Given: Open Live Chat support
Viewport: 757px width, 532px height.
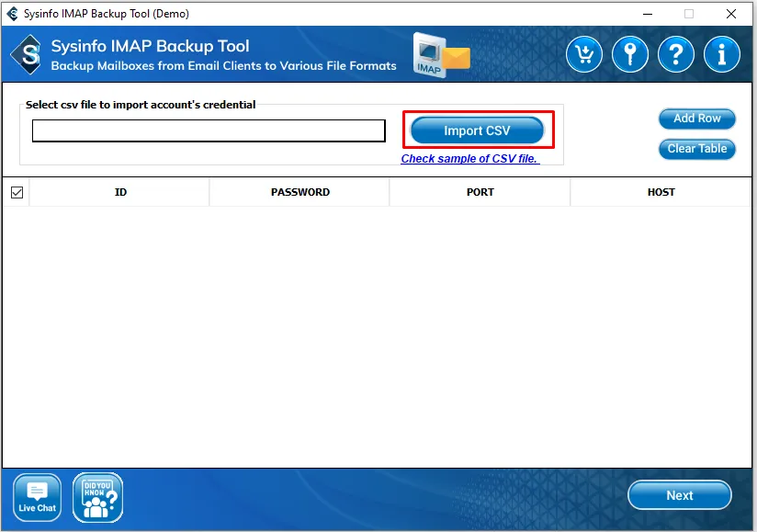Looking at the screenshot, I should click(x=38, y=497).
